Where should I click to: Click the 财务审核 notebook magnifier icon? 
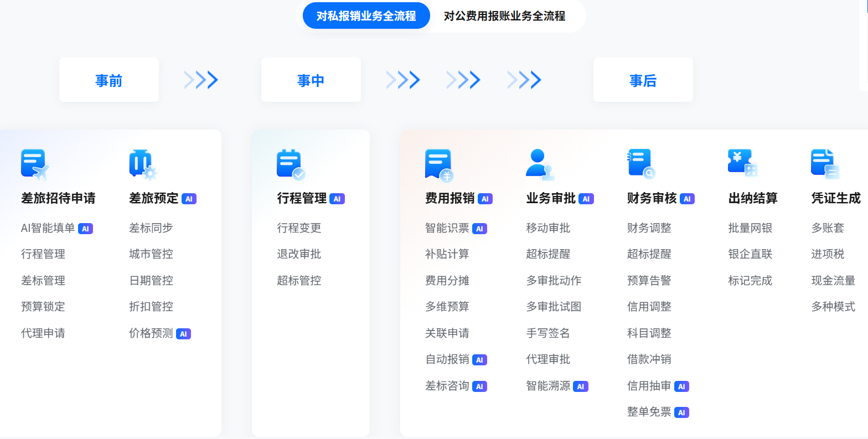[642, 164]
